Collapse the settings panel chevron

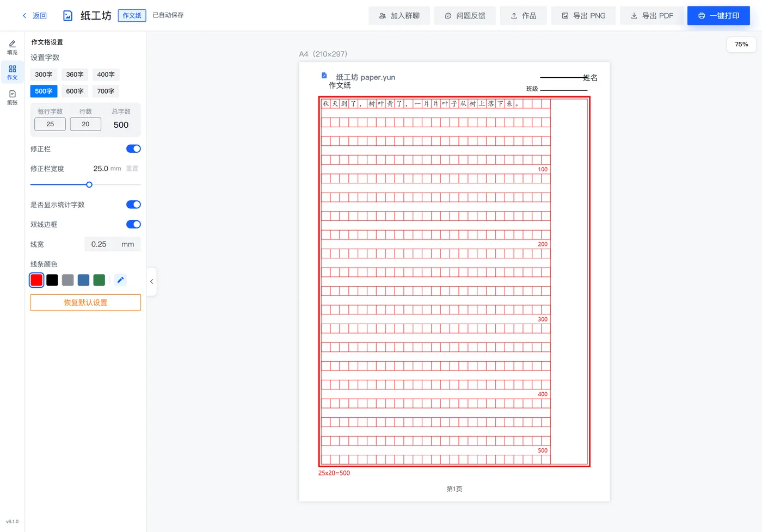151,282
